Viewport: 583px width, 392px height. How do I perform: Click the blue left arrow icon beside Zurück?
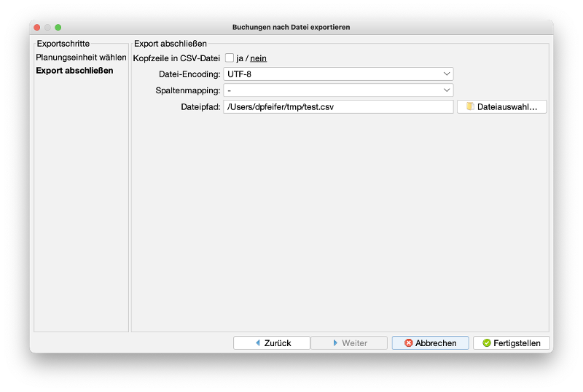257,343
